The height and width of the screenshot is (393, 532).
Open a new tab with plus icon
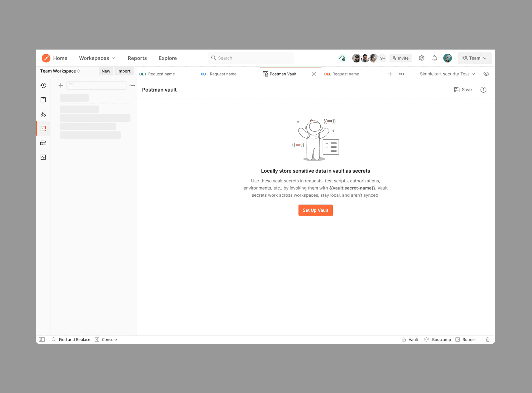[x=390, y=74]
